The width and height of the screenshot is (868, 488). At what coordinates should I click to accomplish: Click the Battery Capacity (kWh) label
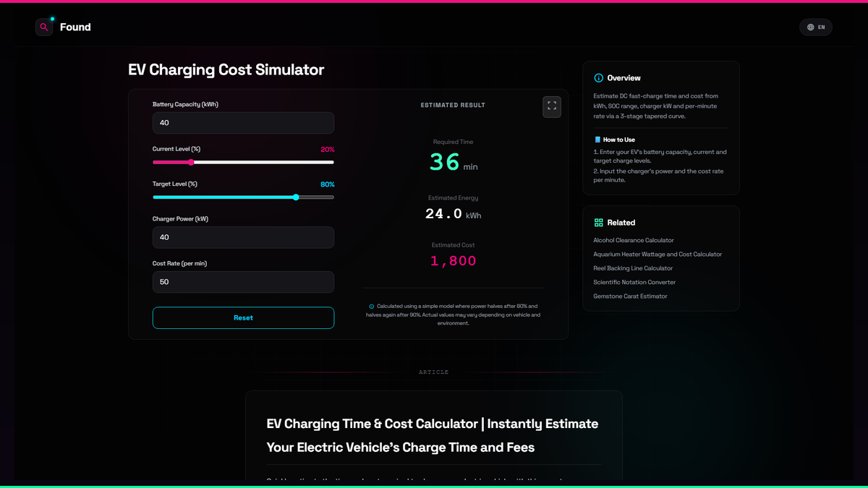(185, 105)
